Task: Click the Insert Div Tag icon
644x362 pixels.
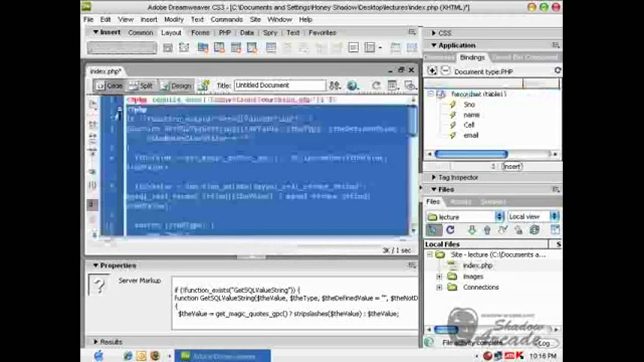Action: point(168,48)
